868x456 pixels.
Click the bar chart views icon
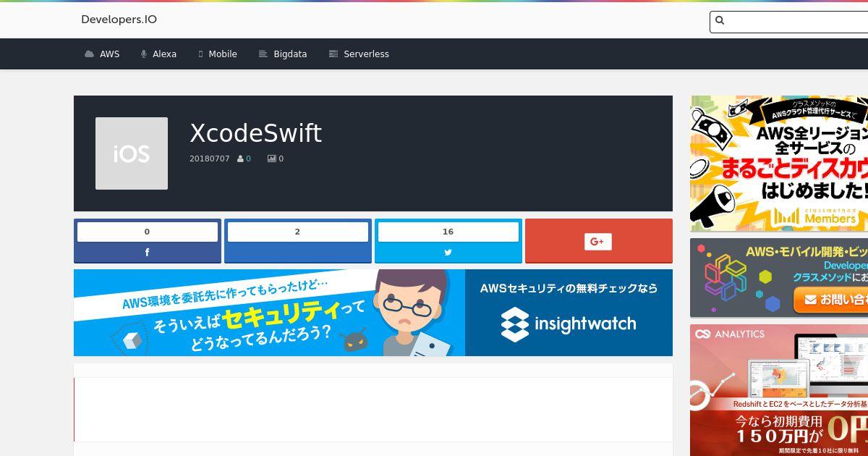pos(272,159)
